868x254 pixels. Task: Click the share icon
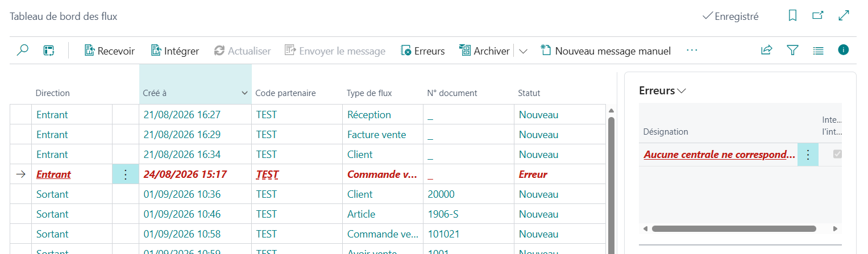pyautogui.click(x=767, y=51)
